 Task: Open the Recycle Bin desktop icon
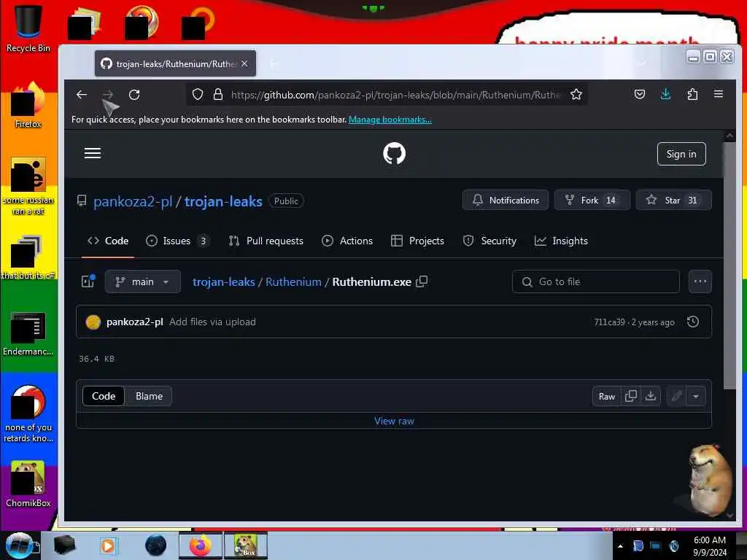[28, 28]
